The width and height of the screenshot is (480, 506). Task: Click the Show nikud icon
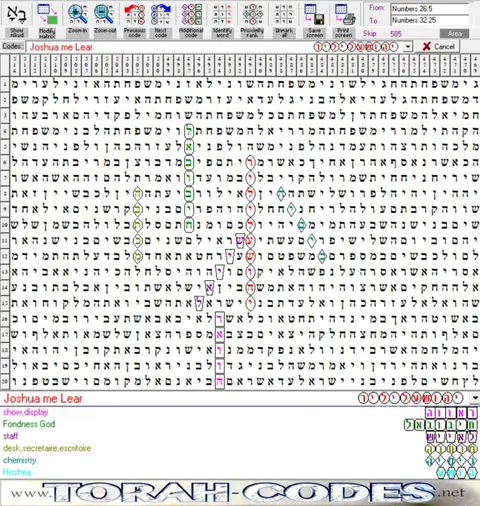tap(16, 14)
